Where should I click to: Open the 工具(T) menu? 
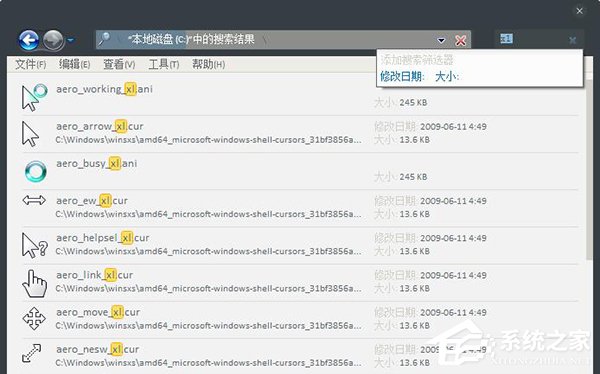pyautogui.click(x=164, y=64)
